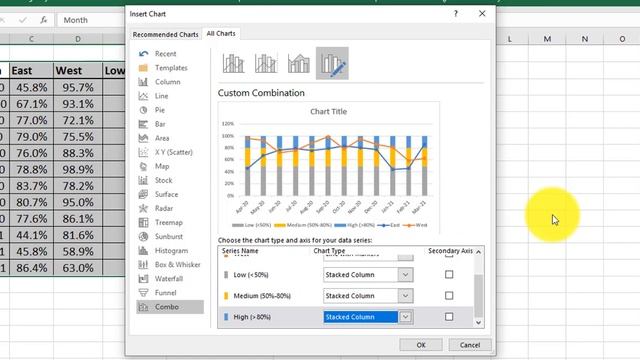The width and height of the screenshot is (640, 360).
Task: Select cell showing 83.7%
Action: point(31,186)
